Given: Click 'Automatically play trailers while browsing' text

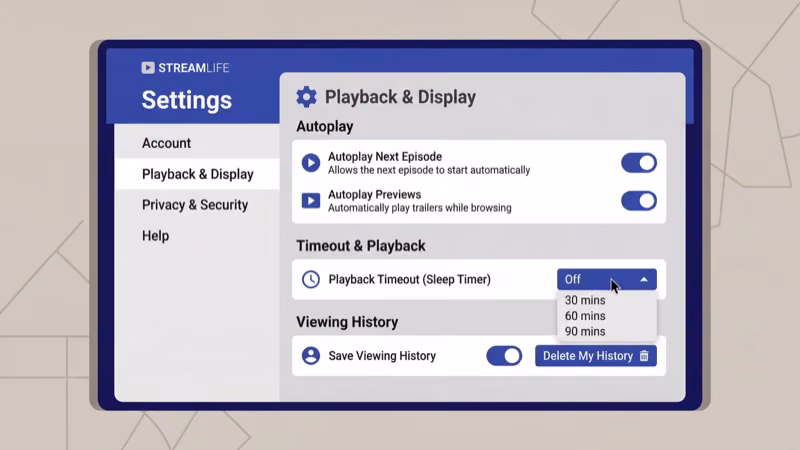Looking at the screenshot, I should click(419, 208).
